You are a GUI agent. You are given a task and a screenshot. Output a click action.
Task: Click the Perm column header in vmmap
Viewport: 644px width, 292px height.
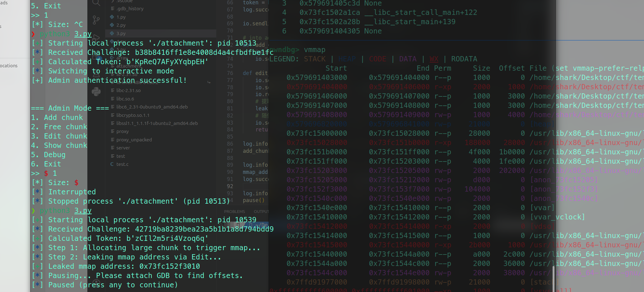442,68
